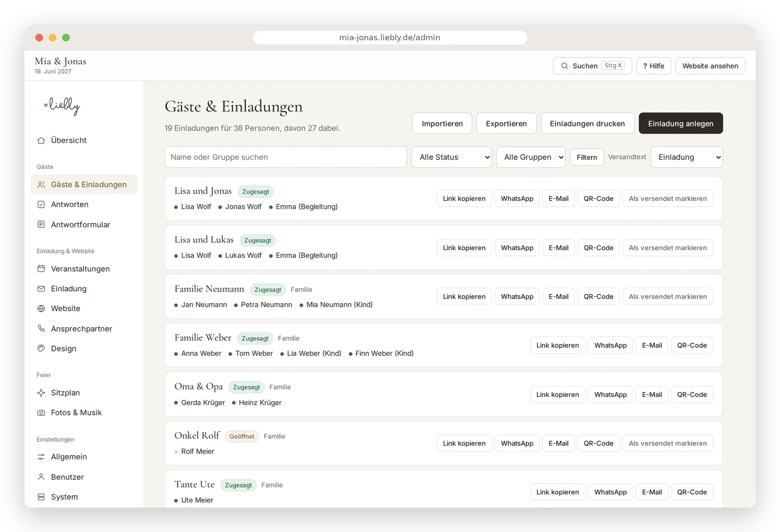Go to the Sitzplan menu label

click(x=65, y=393)
